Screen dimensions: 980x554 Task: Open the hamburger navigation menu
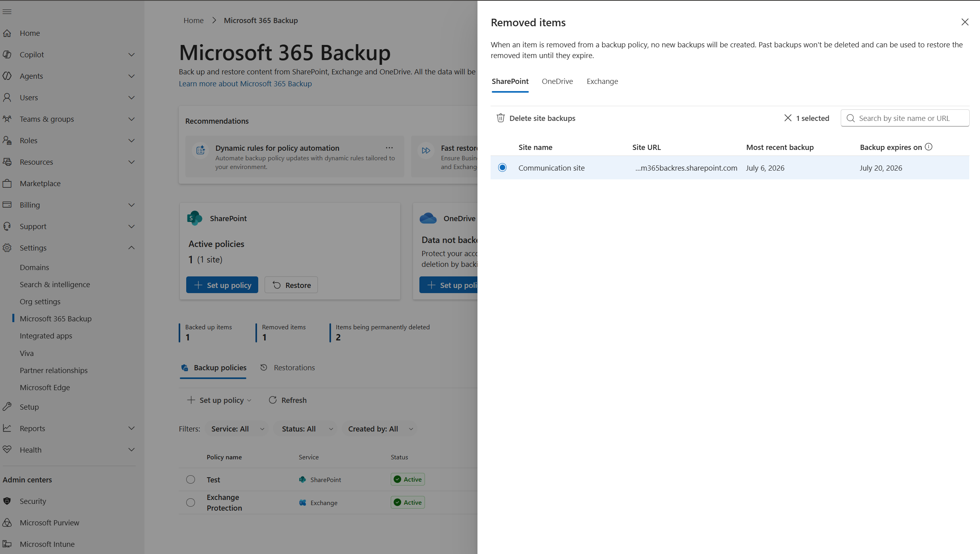point(7,12)
